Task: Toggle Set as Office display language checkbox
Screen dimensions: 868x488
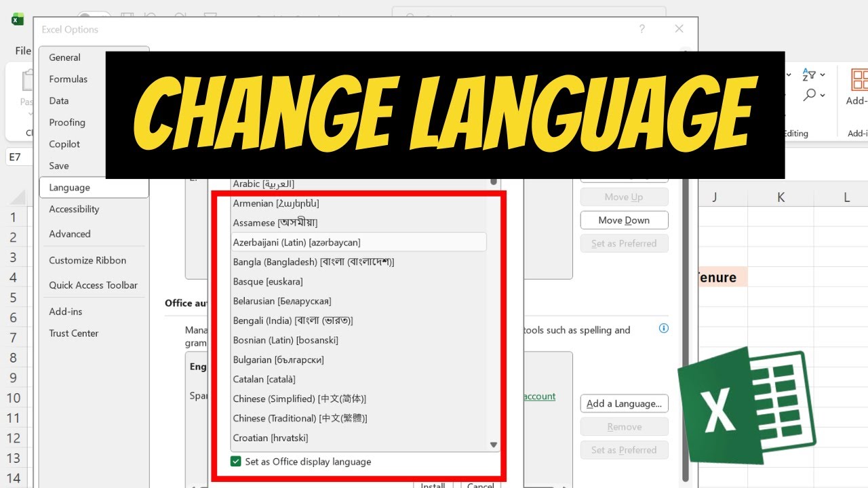Action: click(x=236, y=462)
